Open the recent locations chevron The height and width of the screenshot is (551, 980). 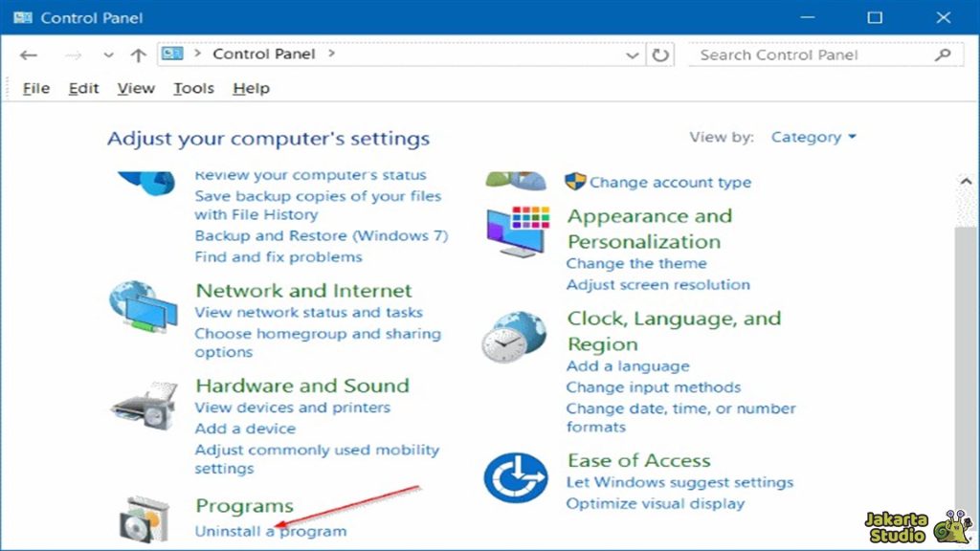108,55
